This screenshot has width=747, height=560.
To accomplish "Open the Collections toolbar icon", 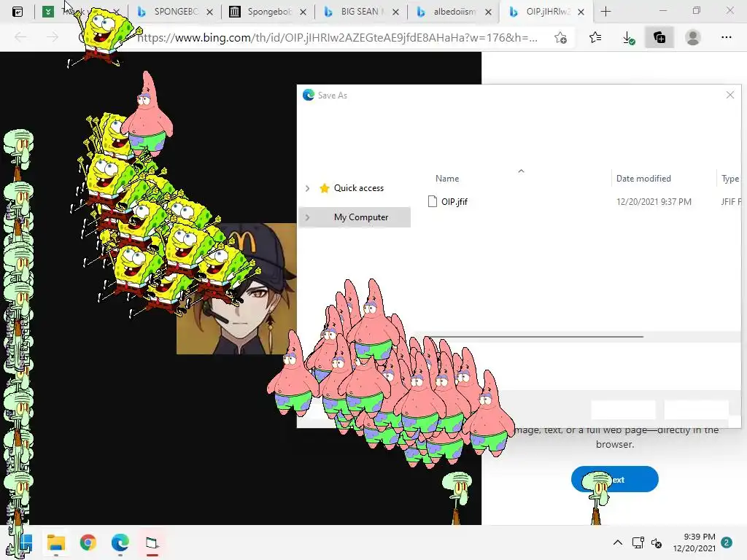I will (659, 38).
